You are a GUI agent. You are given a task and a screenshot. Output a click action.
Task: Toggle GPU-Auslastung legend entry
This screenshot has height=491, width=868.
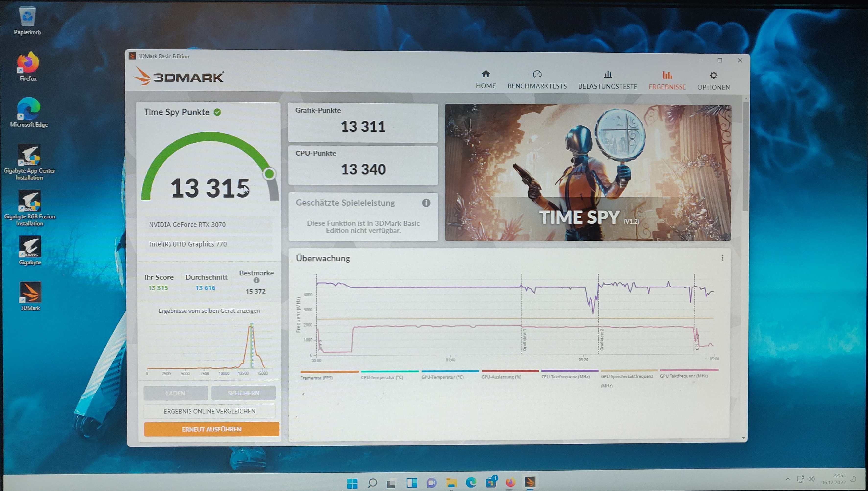[501, 377]
